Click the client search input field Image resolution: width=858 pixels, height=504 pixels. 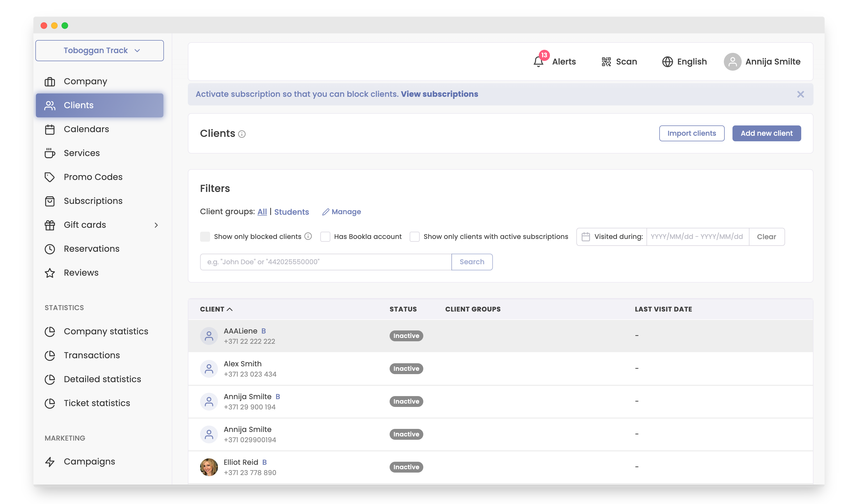(x=326, y=262)
